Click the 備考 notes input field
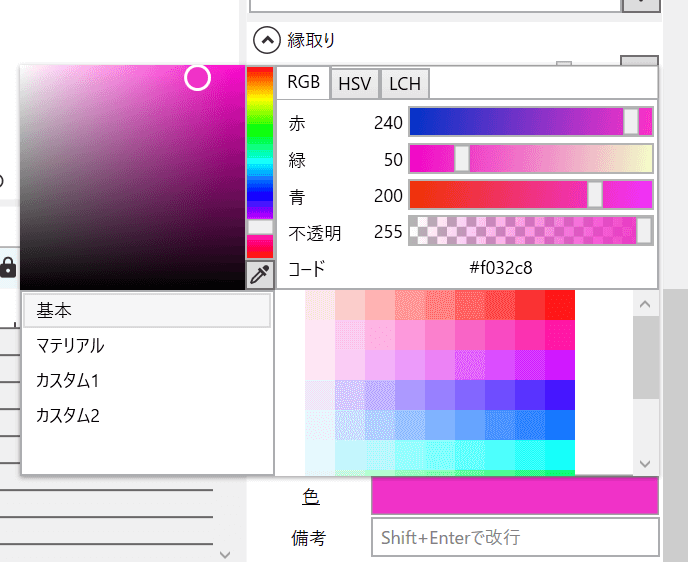The height and width of the screenshot is (562, 688). [514, 537]
